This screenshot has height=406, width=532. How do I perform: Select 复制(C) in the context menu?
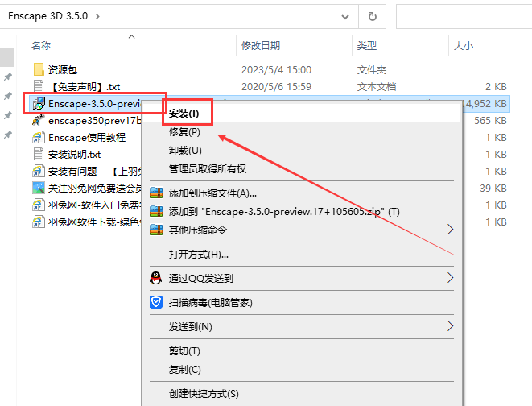pyautogui.click(x=185, y=369)
